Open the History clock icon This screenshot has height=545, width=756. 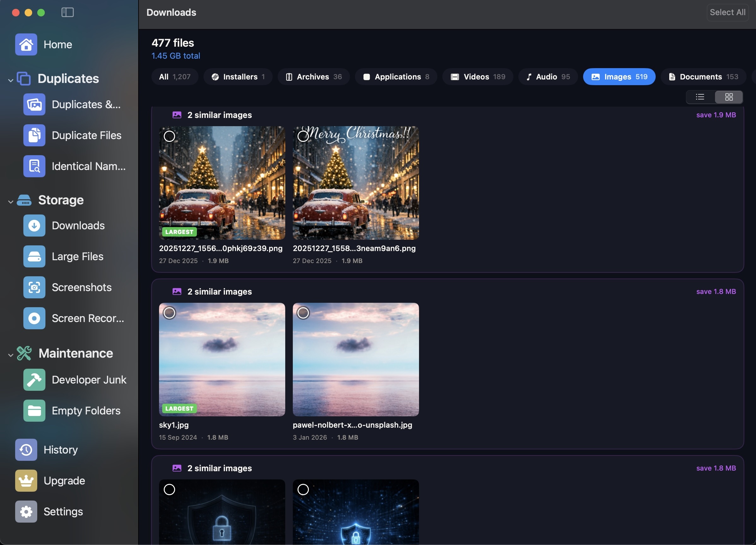point(26,450)
